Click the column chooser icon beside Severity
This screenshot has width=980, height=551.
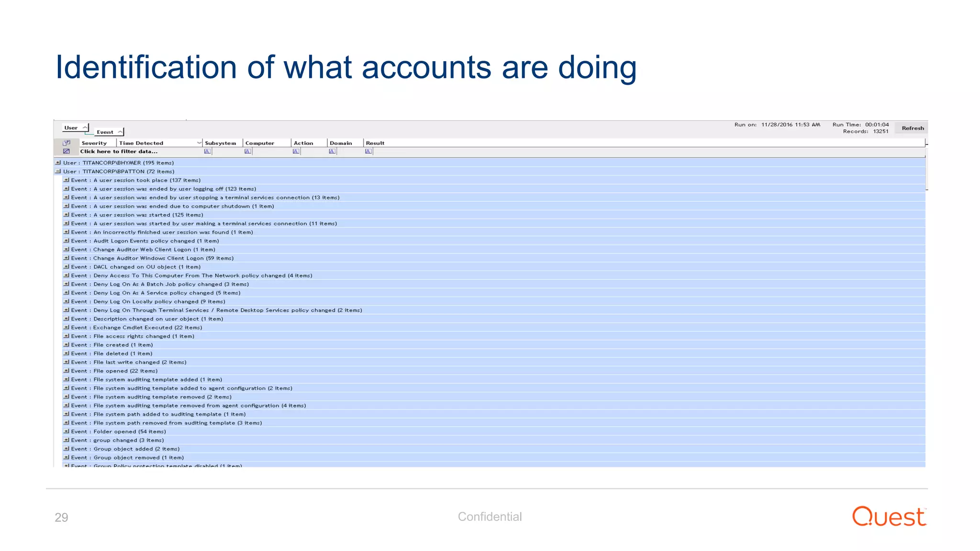pos(67,143)
